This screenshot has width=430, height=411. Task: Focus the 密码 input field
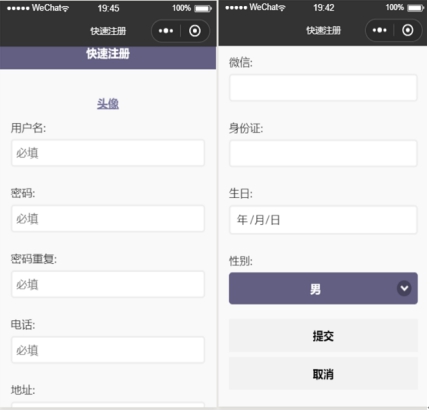[x=108, y=219]
